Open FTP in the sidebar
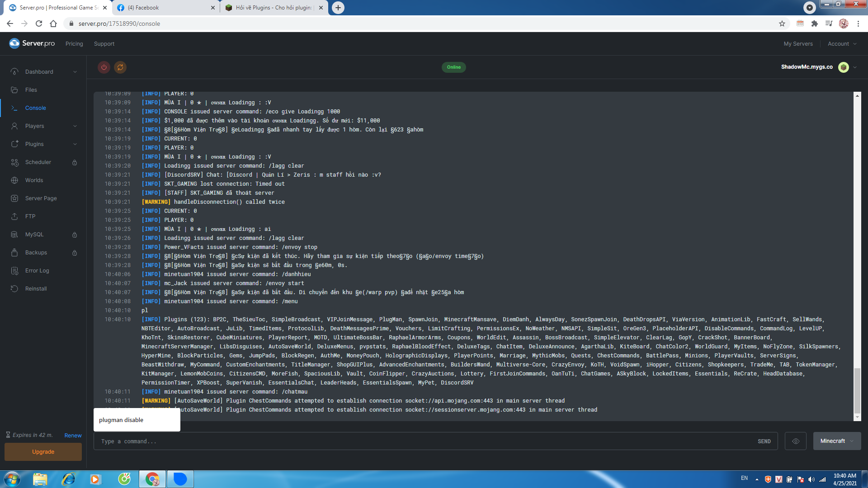This screenshot has width=868, height=488. [30, 216]
